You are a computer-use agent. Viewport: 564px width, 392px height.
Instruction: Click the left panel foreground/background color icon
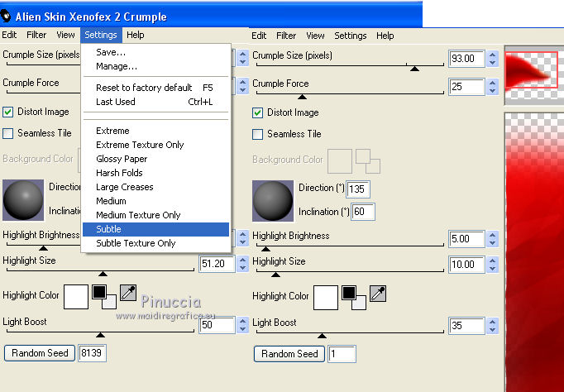pos(104,297)
